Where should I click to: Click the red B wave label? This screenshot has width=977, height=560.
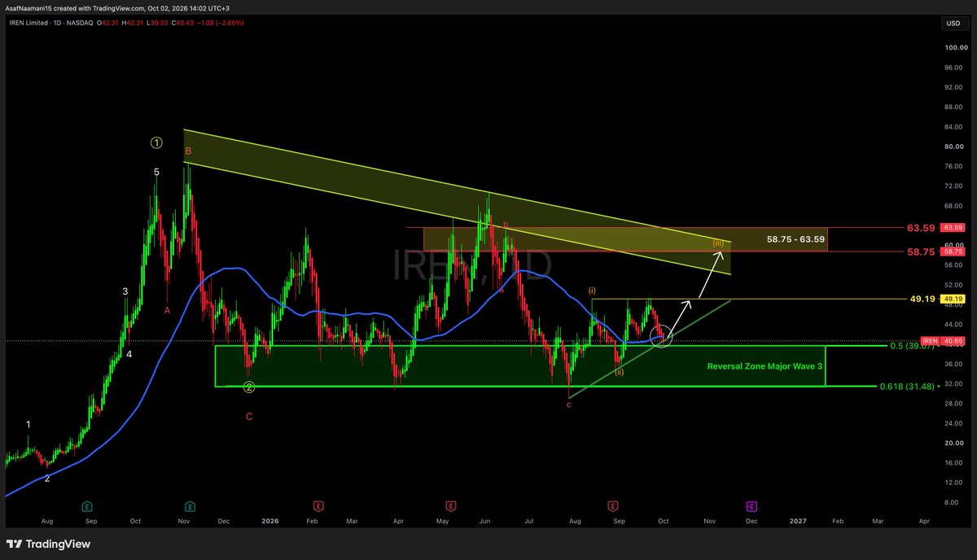click(188, 151)
